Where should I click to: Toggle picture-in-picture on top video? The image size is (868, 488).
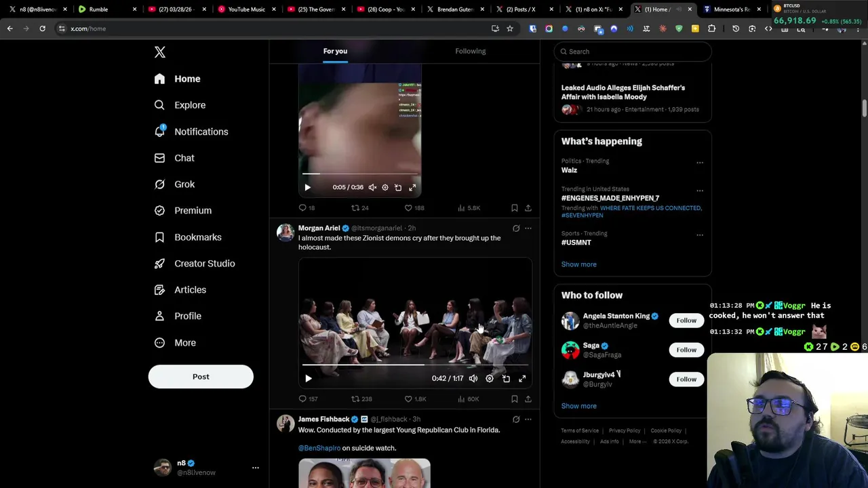[x=398, y=188]
